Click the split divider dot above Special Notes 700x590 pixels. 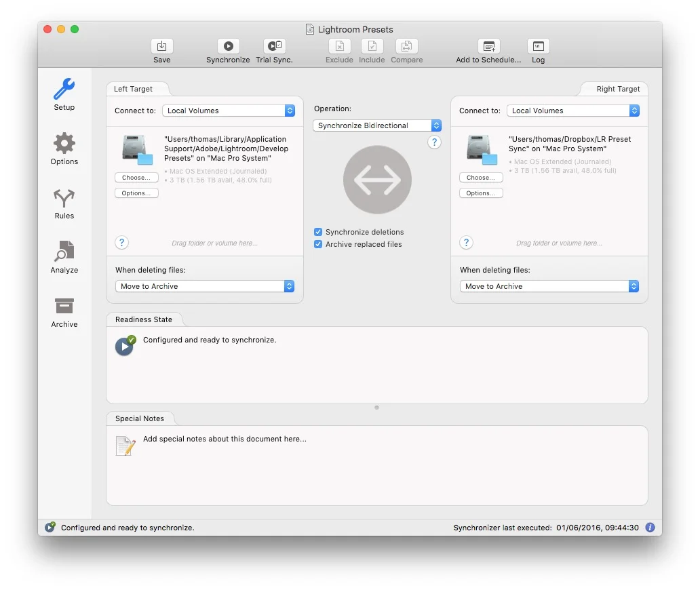(x=376, y=408)
